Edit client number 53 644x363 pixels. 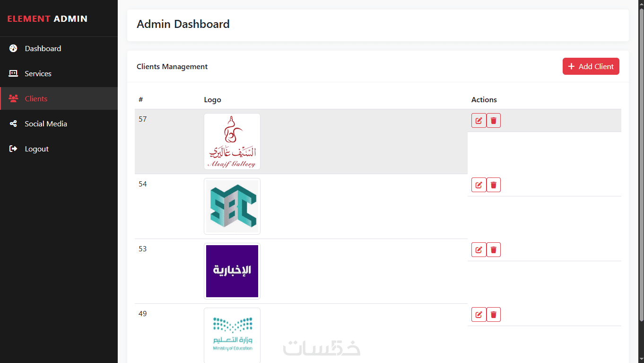(x=479, y=250)
